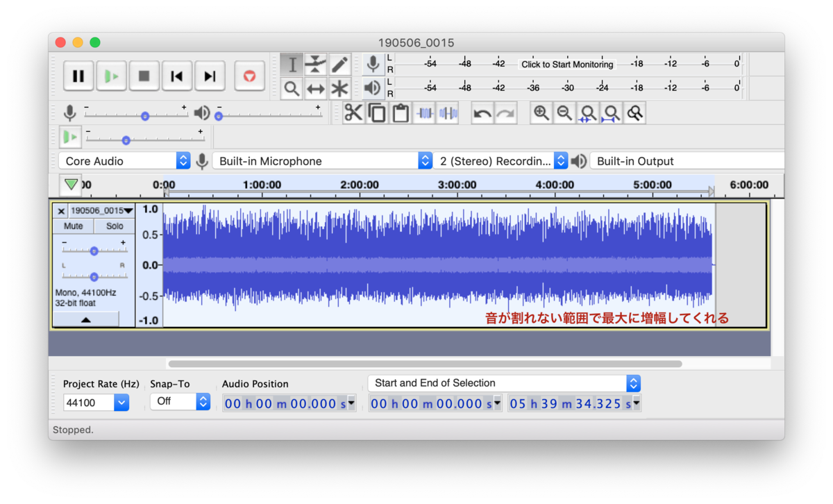The image size is (833, 504).
Task: Click the Play transport button
Action: click(x=111, y=76)
